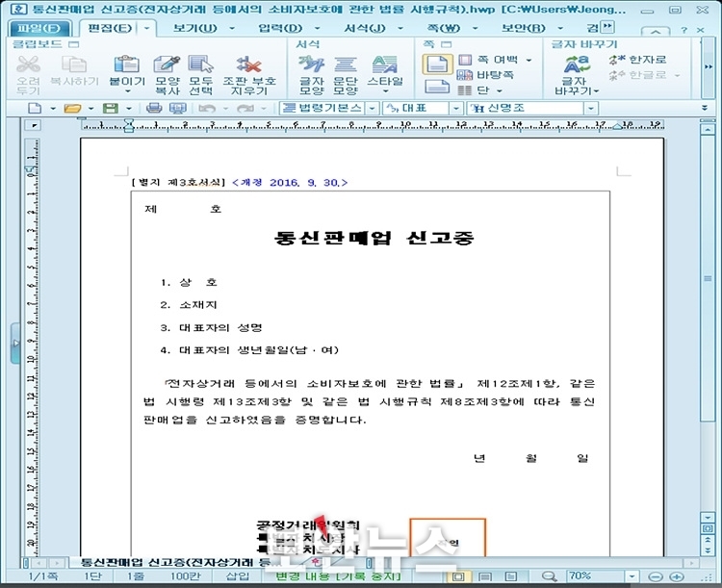The width and height of the screenshot is (722, 588).
Task: Toggle Insert (삽입) typing mode
Action: [x=238, y=576]
